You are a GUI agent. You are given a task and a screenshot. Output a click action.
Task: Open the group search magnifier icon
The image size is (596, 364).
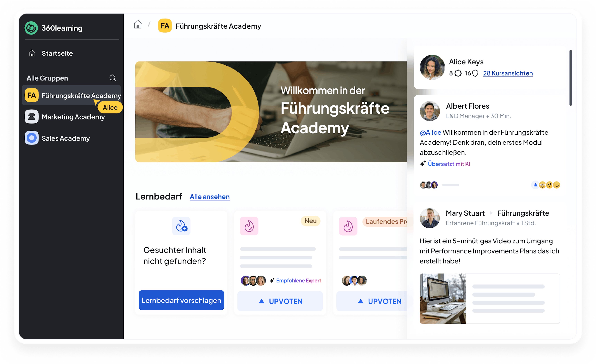[x=113, y=78]
